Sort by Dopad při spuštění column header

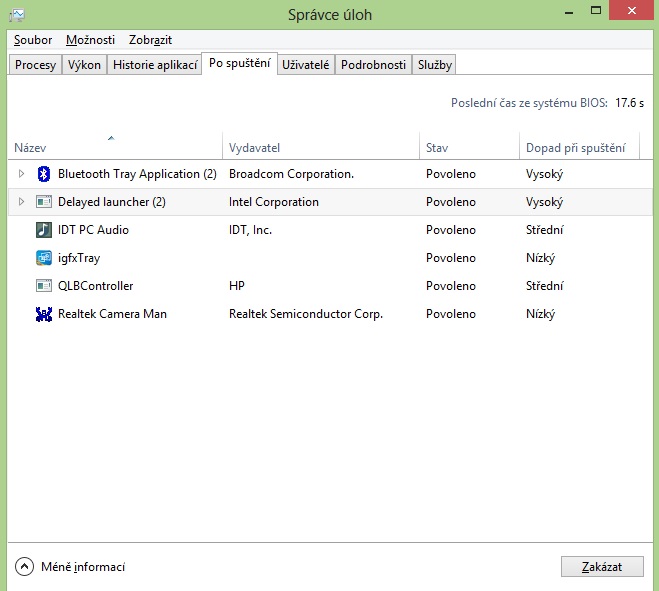pyautogui.click(x=579, y=147)
